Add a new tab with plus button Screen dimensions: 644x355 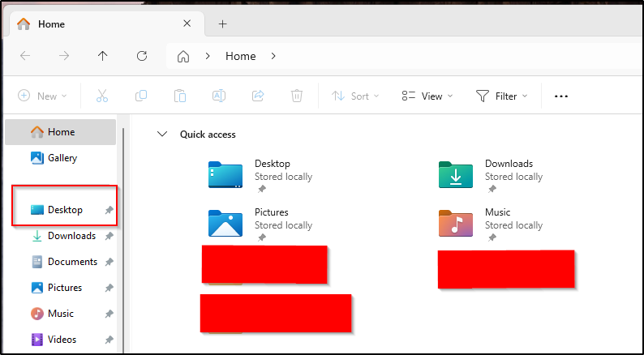coord(222,24)
